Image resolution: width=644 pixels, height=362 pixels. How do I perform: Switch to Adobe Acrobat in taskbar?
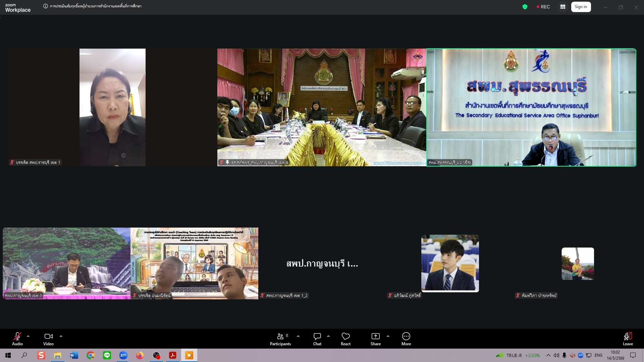point(173,355)
